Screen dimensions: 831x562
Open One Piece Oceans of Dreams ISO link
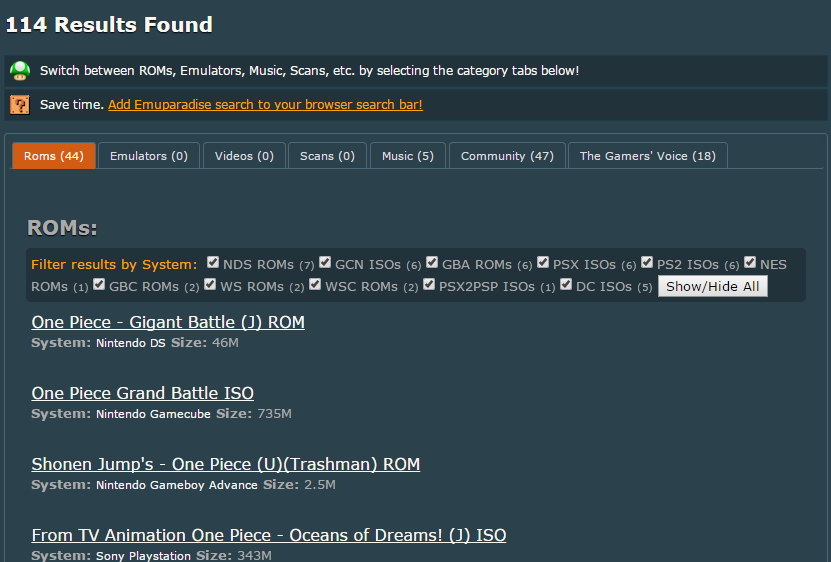click(x=269, y=535)
